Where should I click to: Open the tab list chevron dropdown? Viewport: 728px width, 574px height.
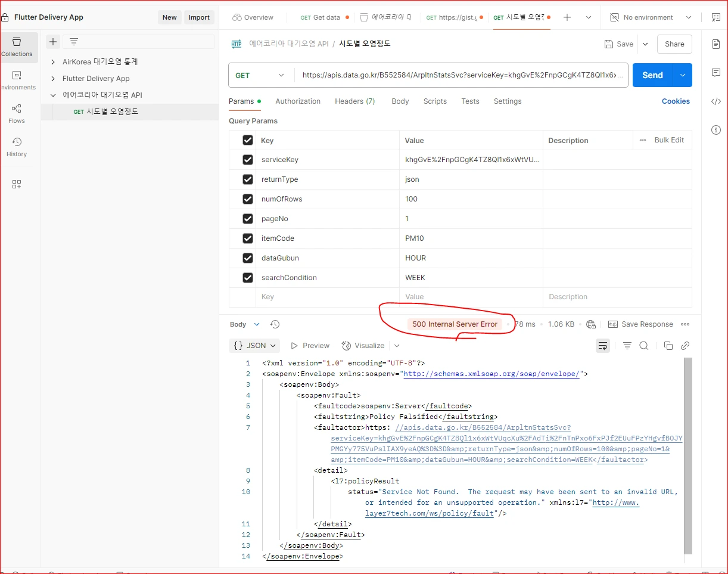pos(589,17)
